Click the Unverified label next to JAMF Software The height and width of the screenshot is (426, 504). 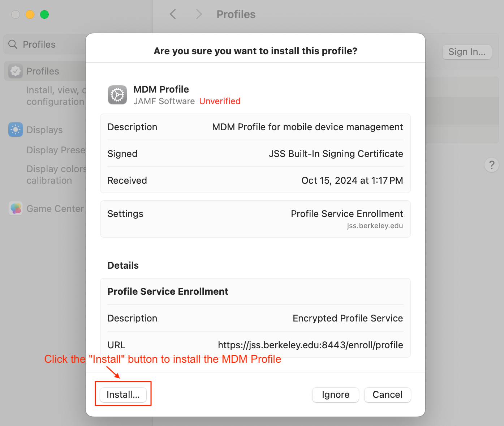[x=220, y=101]
